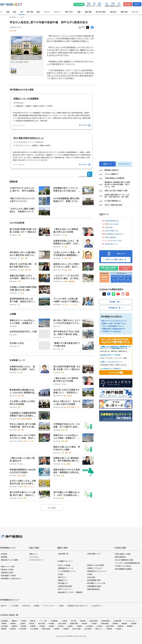
Task: Switch to the 新着ニュース tab
Action: (x=107, y=164)
